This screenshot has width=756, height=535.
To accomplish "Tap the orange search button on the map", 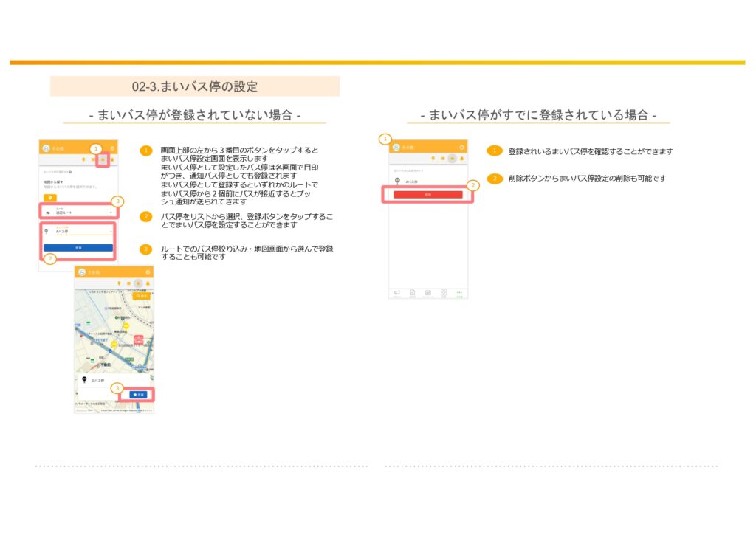I will [x=142, y=296].
